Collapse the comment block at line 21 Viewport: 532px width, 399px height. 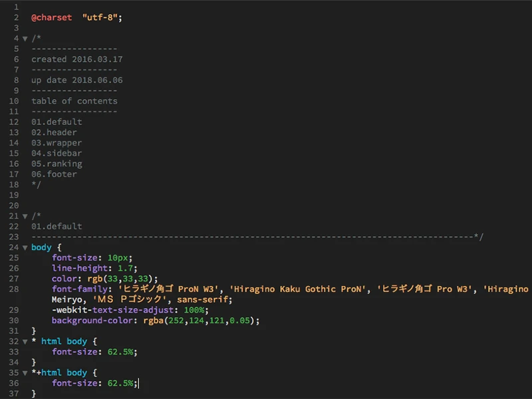(x=25, y=216)
